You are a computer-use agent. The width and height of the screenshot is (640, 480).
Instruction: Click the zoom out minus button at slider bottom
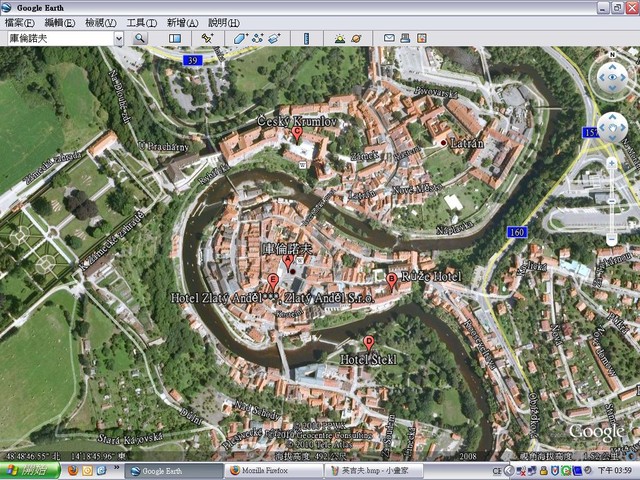tap(611, 239)
